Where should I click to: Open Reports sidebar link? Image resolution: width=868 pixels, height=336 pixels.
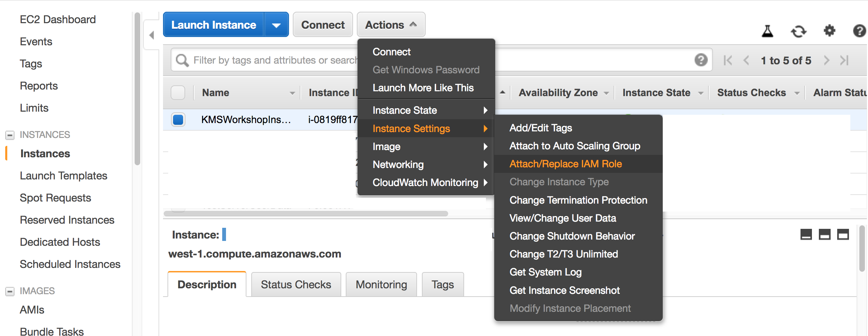pyautogui.click(x=39, y=86)
